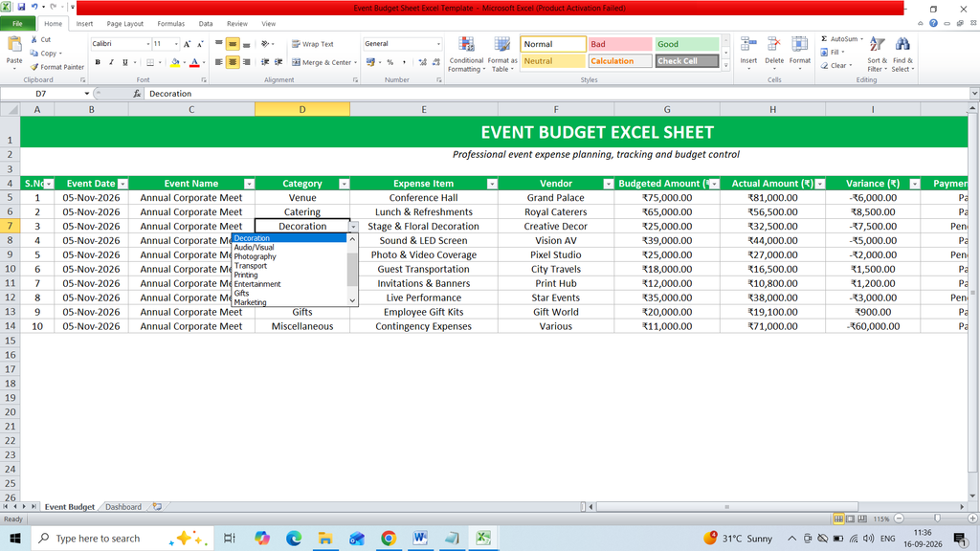Click the Accounting Number Format icon

370,62
